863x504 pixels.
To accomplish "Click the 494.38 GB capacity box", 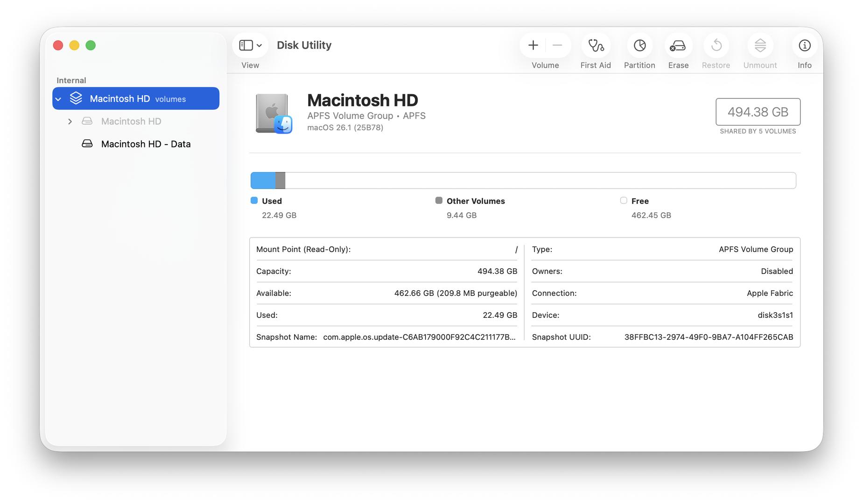I will click(758, 112).
